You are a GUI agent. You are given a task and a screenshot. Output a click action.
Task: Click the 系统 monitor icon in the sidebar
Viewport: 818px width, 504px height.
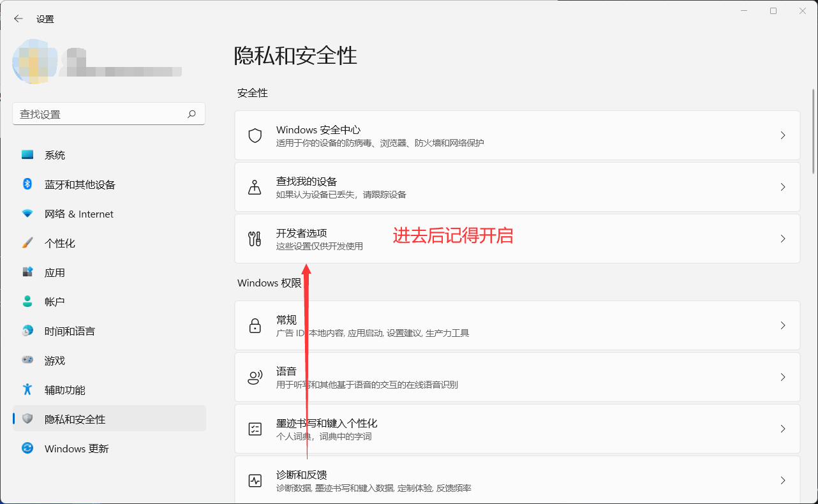[27, 155]
